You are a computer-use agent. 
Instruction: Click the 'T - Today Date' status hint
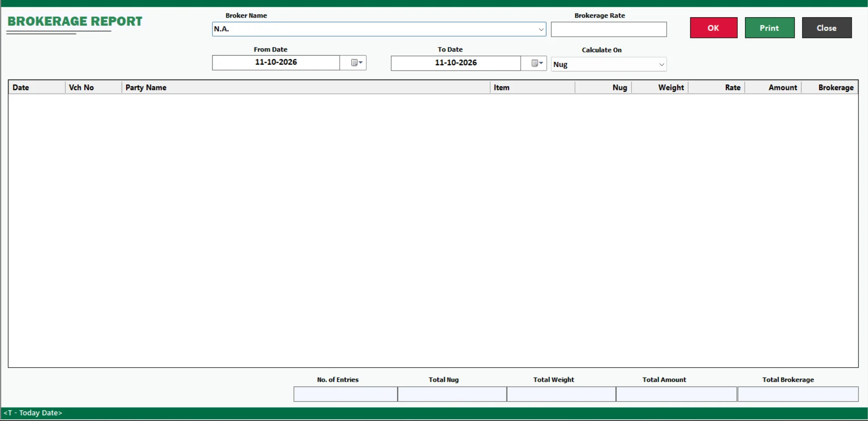point(33,413)
